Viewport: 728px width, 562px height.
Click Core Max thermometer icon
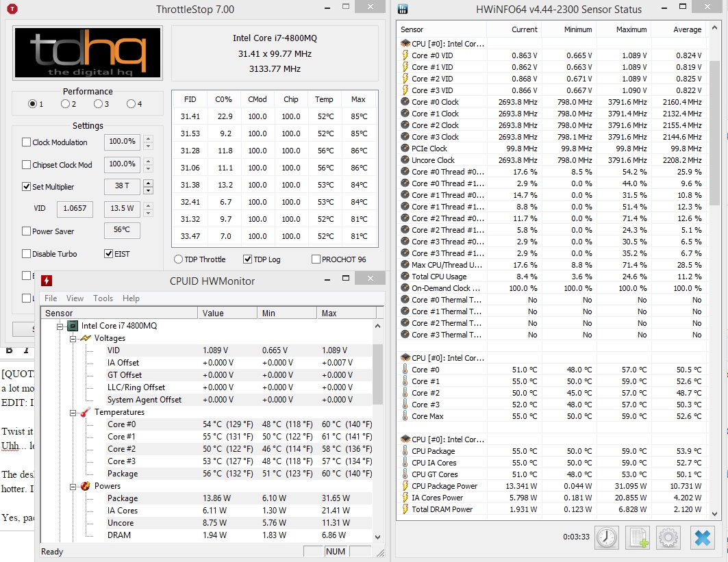click(x=405, y=416)
